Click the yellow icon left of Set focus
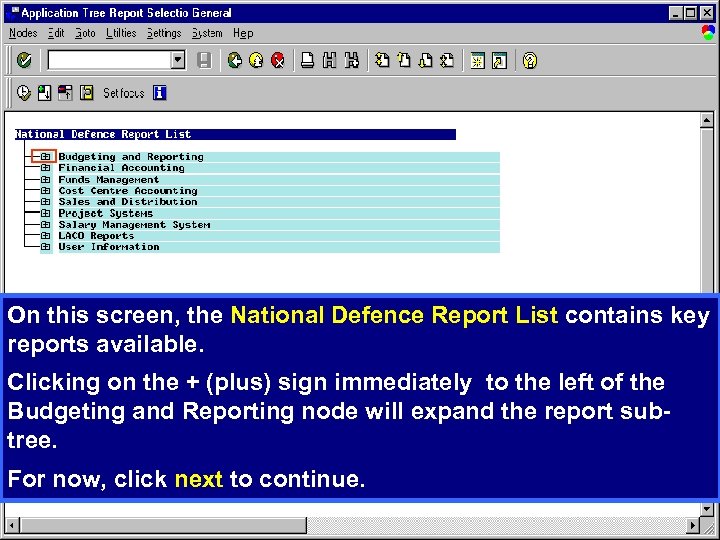720x540 pixels. click(x=87, y=93)
